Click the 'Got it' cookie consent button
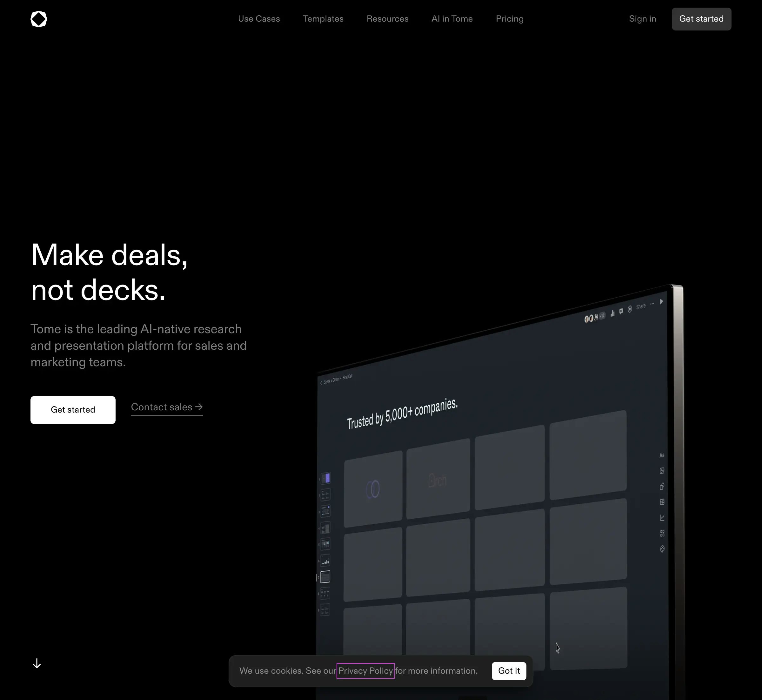This screenshot has width=762, height=700. click(x=508, y=671)
